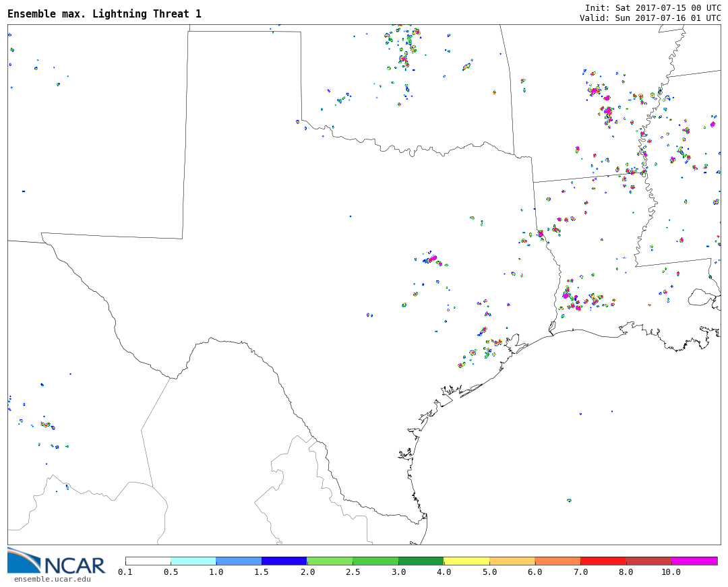Pick the medium green 2.5–3.0 colorbar swatch

tap(375, 561)
